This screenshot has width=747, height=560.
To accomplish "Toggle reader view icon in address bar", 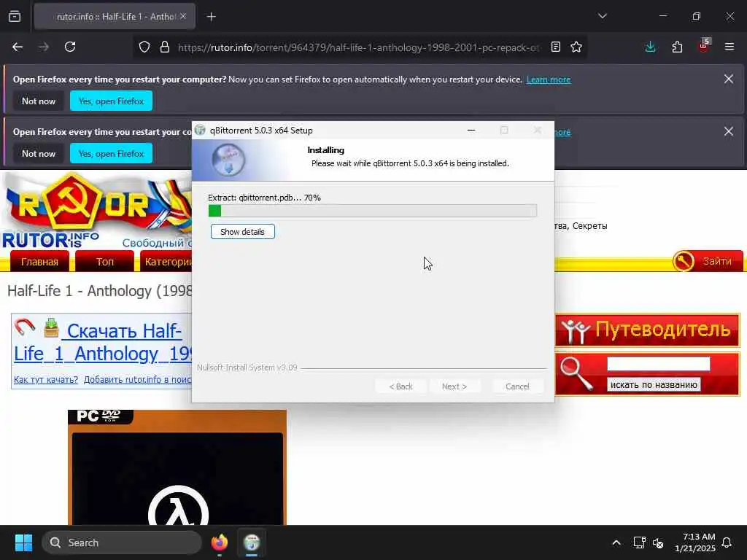I will coord(555,47).
